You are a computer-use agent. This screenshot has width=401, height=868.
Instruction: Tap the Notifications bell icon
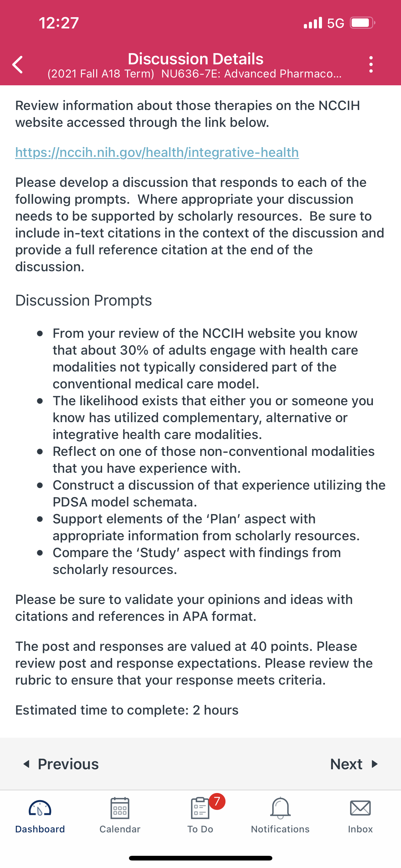[x=280, y=808]
